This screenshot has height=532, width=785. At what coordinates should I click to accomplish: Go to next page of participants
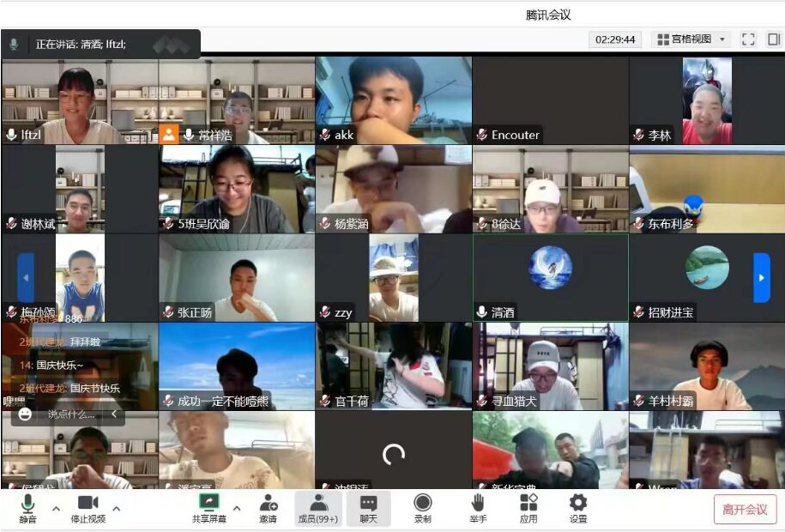(x=761, y=277)
